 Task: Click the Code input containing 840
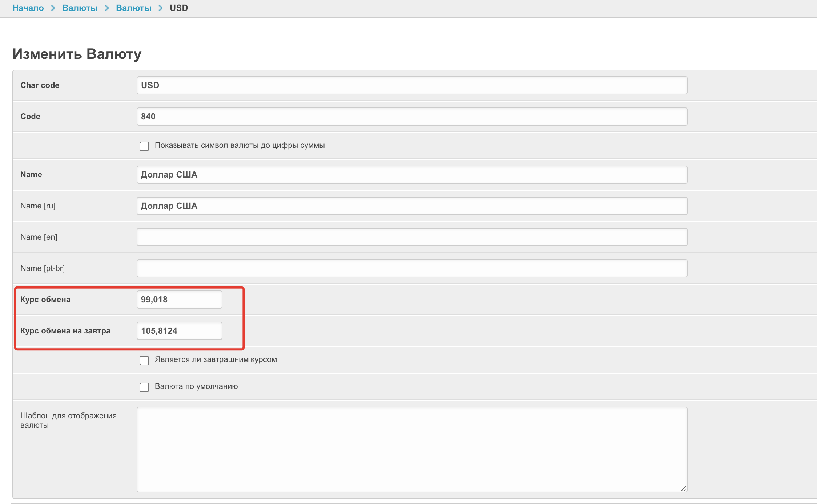[411, 117]
